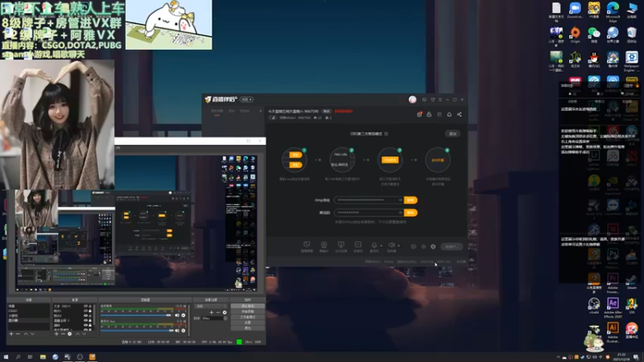Reveal the rtmp address with its eye icon
This screenshot has width=644, height=362.
(x=400, y=200)
